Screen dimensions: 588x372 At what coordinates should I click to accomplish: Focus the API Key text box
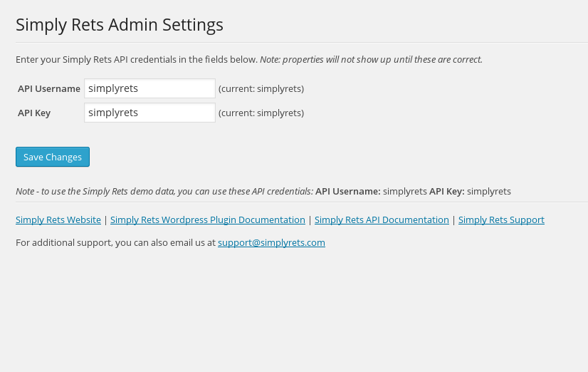tap(149, 113)
